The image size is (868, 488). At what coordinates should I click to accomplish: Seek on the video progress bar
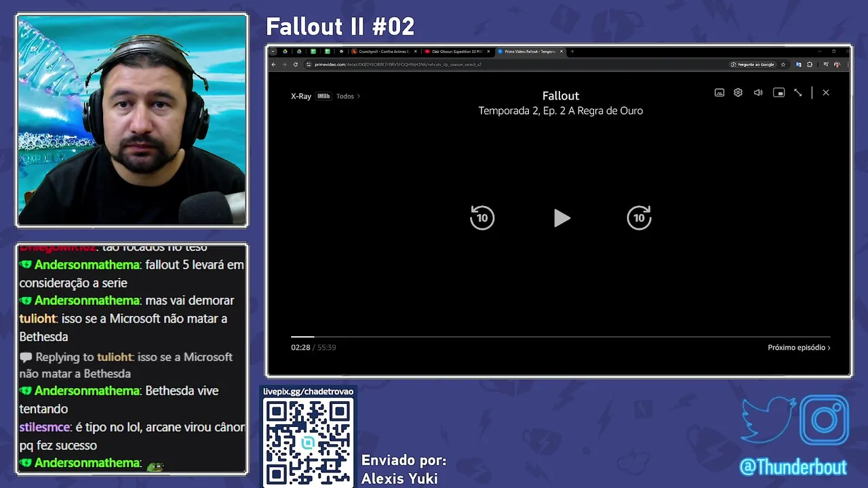561,336
